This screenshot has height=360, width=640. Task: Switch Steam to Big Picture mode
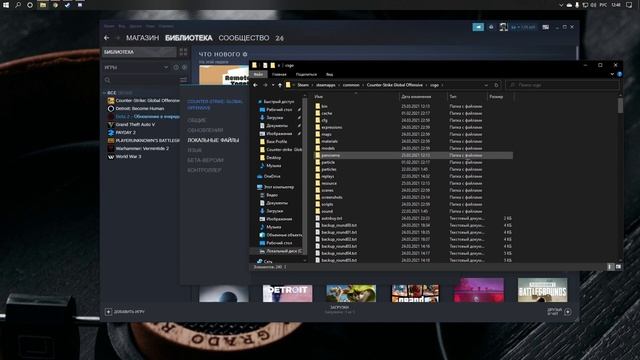546,27
